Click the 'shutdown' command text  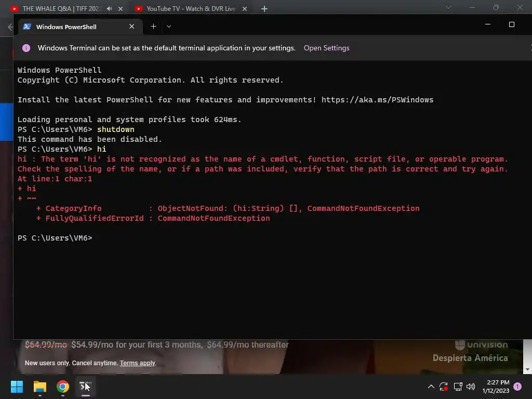coord(116,129)
